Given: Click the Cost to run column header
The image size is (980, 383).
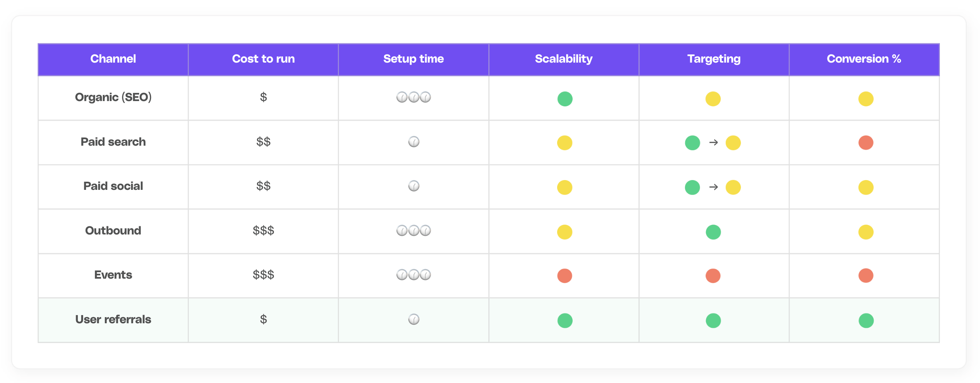Looking at the screenshot, I should [x=263, y=59].
